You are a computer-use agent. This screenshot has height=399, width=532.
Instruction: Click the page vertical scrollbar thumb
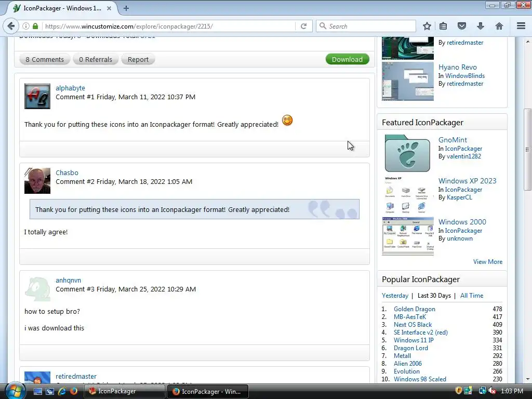pyautogui.click(x=527, y=150)
